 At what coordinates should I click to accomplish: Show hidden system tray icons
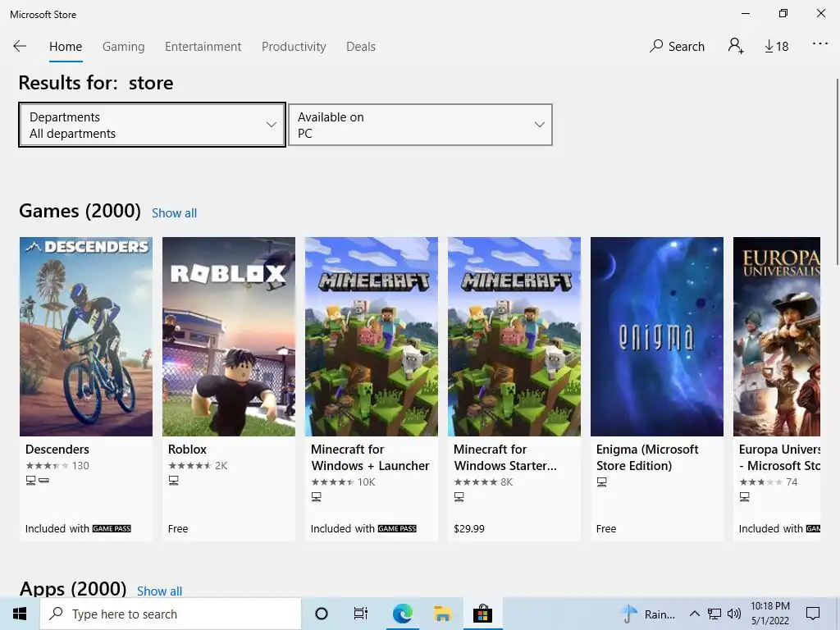(694, 614)
